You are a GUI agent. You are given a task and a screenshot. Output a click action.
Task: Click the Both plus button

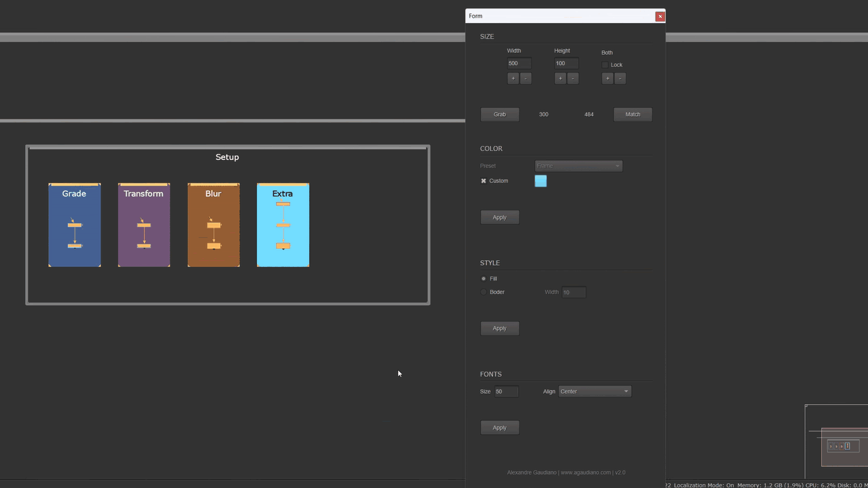[608, 79]
